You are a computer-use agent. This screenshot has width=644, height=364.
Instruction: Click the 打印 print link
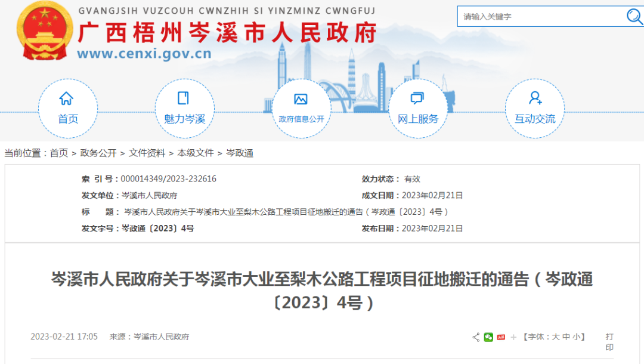point(609,342)
